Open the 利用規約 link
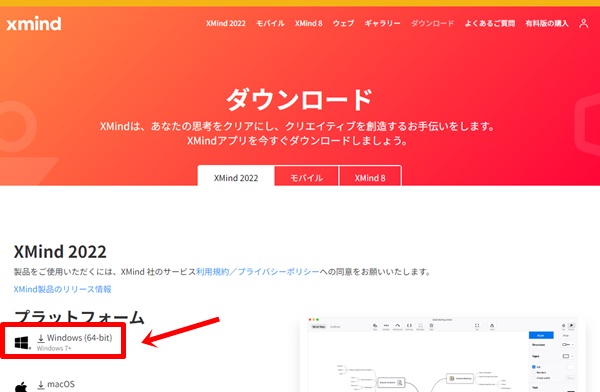The image size is (600, 392). click(x=212, y=272)
